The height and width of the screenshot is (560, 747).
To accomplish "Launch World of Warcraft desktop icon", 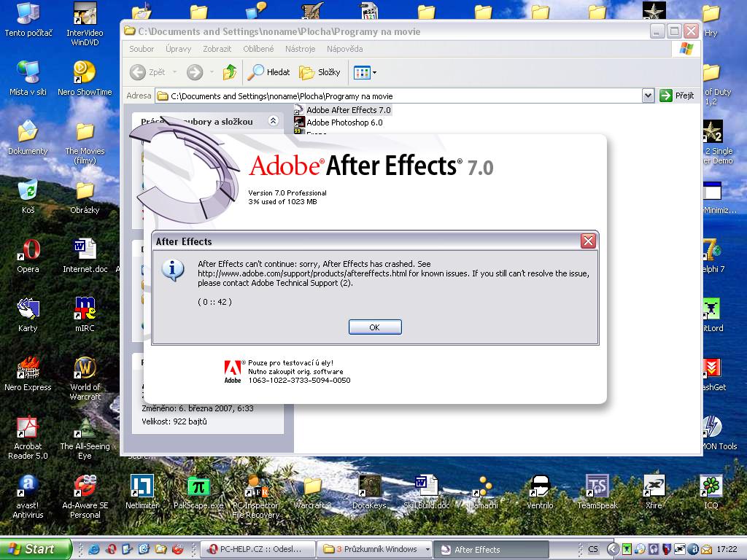I will [85, 378].
